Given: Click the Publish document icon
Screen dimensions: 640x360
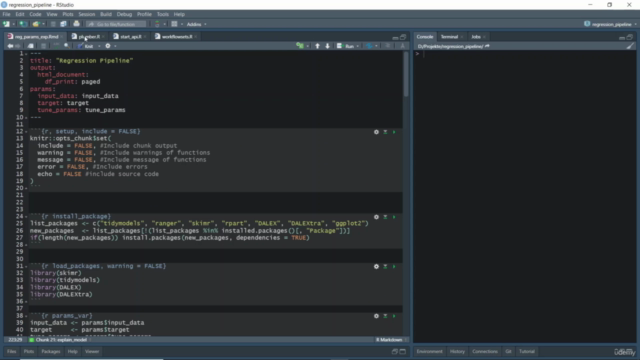Looking at the screenshot, I should pos(370,46).
